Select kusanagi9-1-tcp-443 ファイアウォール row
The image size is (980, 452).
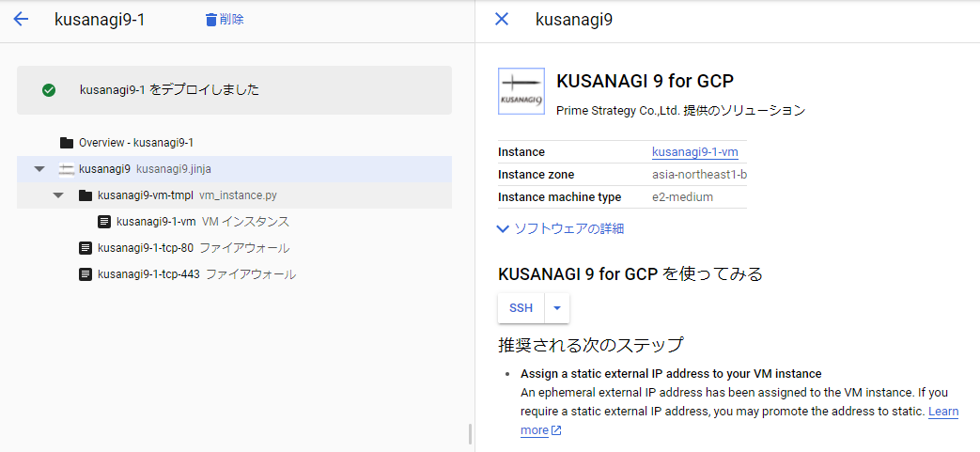(x=234, y=274)
